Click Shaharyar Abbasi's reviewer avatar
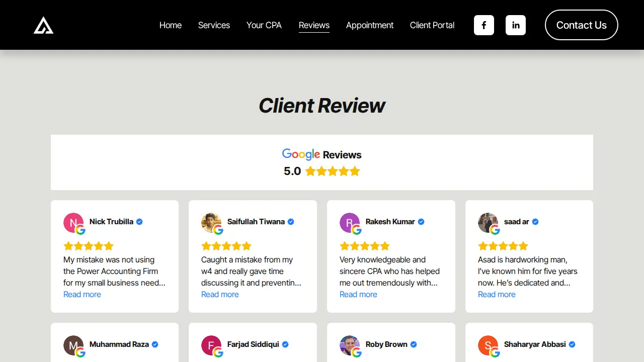This screenshot has width=644, height=362. pos(488,345)
